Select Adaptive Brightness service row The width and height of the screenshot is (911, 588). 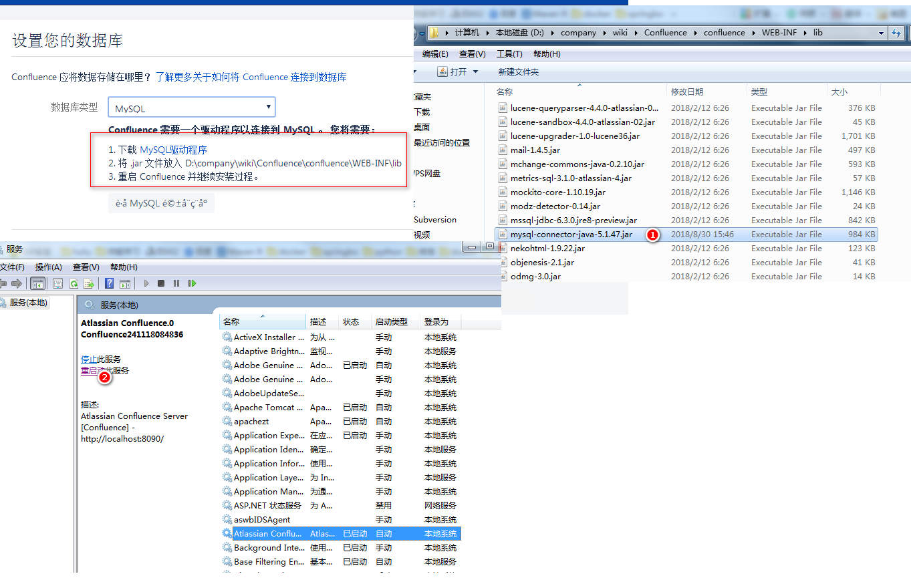coord(341,351)
